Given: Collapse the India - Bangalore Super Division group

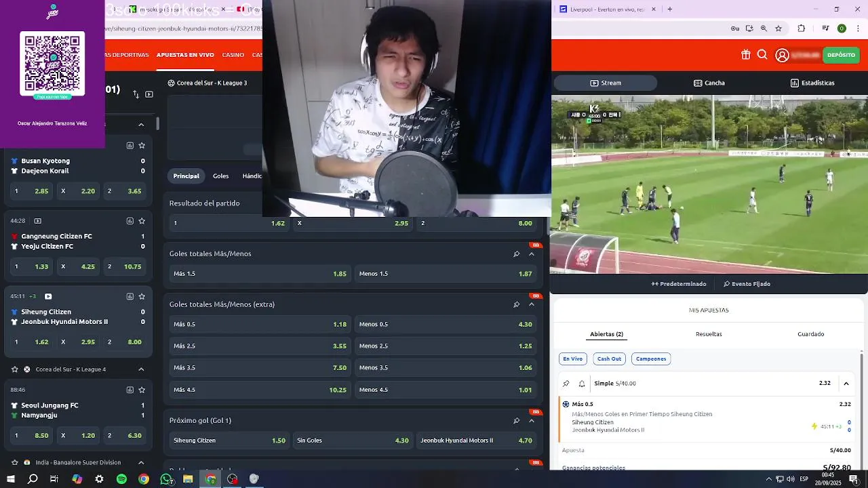Looking at the screenshot, I should click(x=141, y=462).
